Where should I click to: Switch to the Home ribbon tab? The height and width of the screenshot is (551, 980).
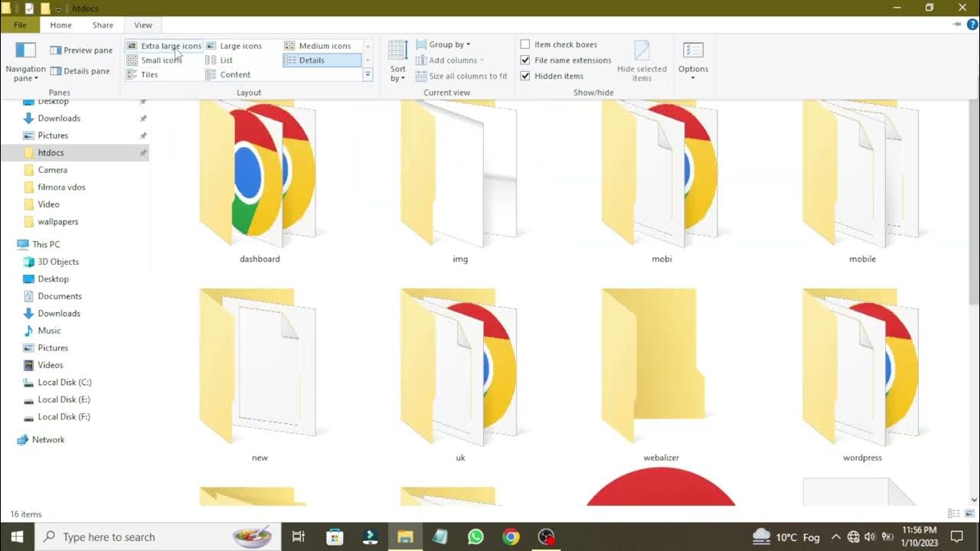pos(60,25)
